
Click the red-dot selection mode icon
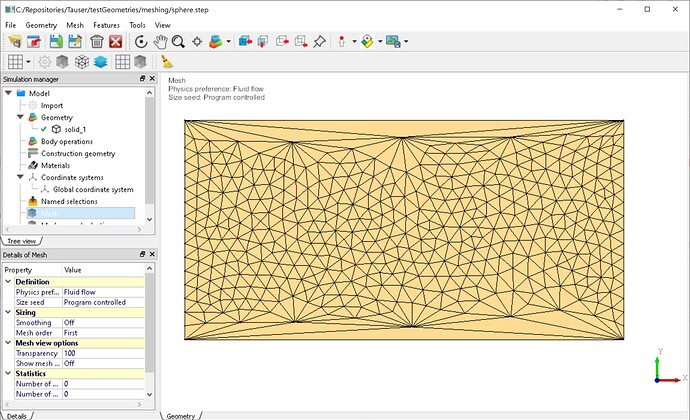(342, 42)
